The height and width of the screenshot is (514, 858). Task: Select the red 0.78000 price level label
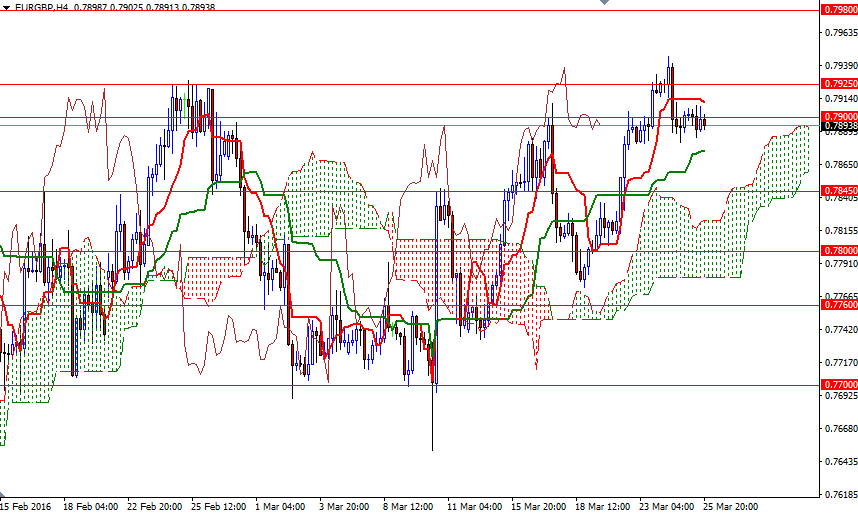pos(840,250)
